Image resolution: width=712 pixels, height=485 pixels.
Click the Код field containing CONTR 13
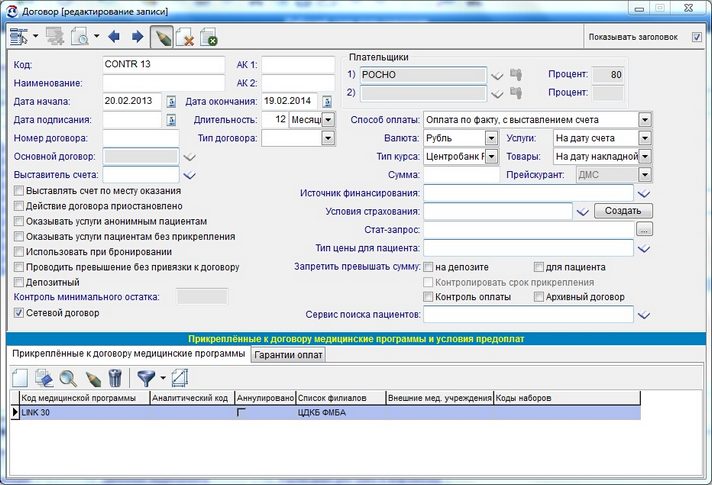(x=163, y=64)
